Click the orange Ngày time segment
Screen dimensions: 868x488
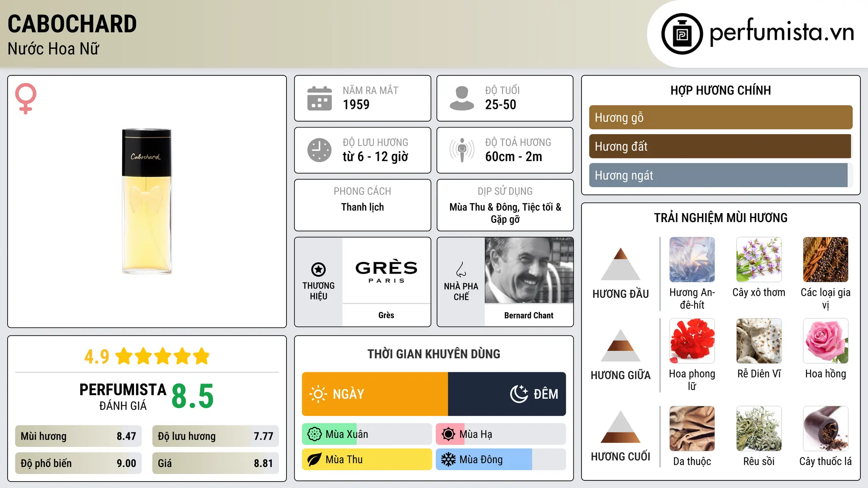(375, 394)
